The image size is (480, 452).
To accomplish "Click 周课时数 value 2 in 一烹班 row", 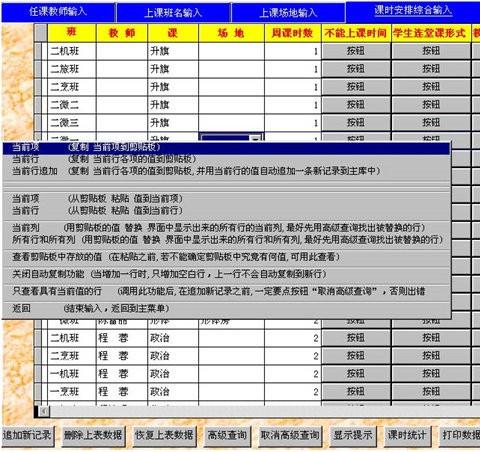I will coord(293,392).
